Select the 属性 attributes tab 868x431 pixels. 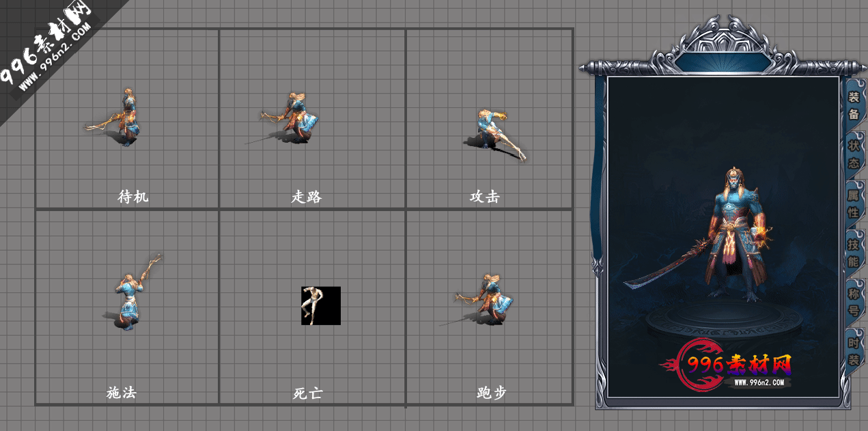click(854, 204)
